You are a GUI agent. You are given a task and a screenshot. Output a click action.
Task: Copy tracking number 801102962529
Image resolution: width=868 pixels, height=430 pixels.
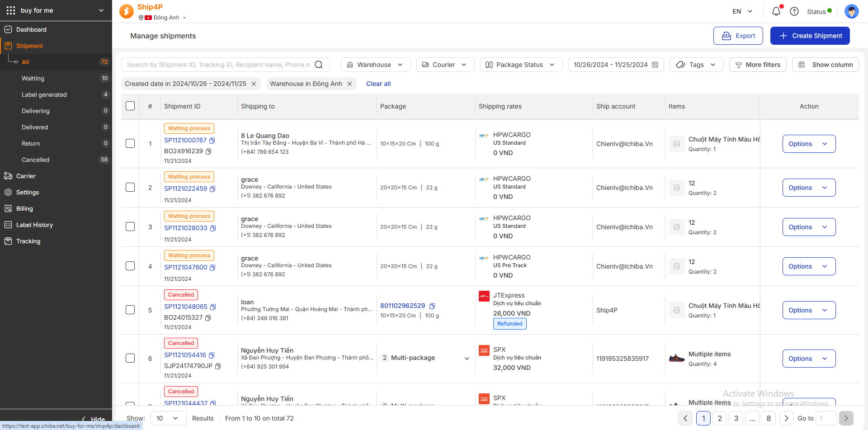click(x=432, y=306)
